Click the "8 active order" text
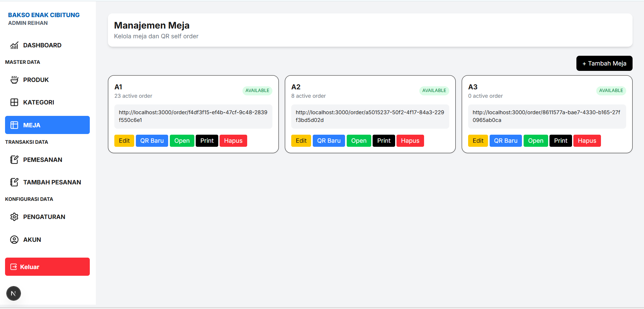 [x=308, y=96]
